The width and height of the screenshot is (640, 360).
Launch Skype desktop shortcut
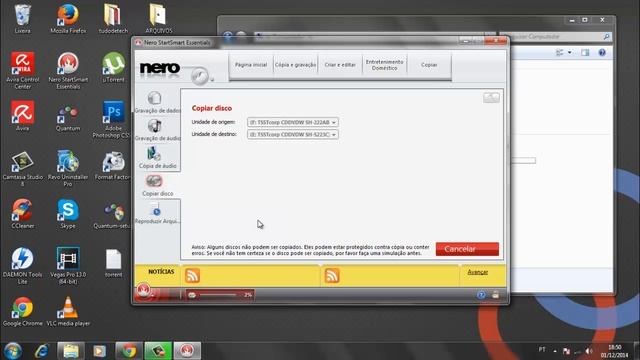tap(68, 213)
